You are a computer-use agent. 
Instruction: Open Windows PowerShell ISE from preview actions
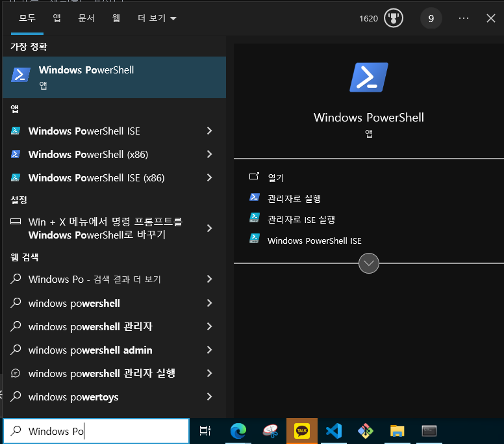[x=314, y=241]
